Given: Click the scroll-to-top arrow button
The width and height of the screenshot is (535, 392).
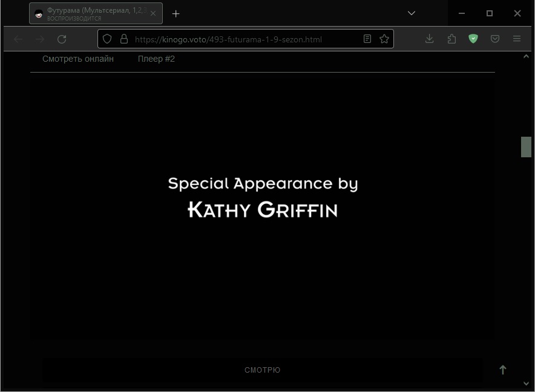Looking at the screenshot, I should (502, 370).
